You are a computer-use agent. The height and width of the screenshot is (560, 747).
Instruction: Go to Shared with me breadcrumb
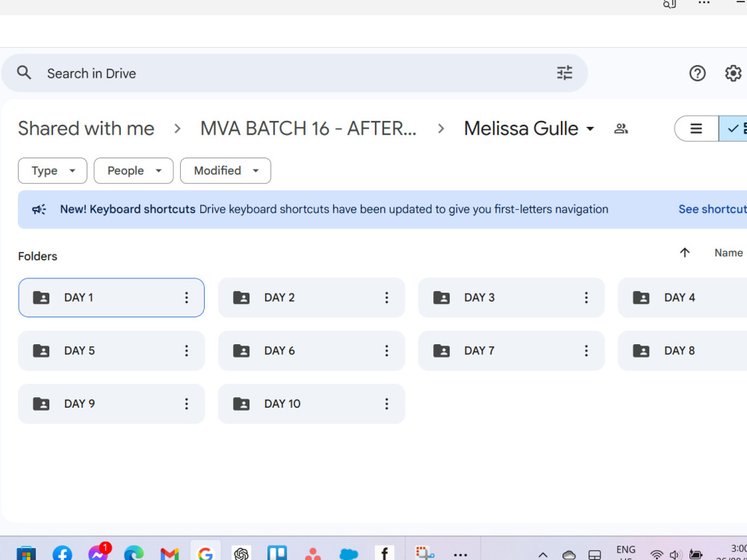[x=86, y=128]
